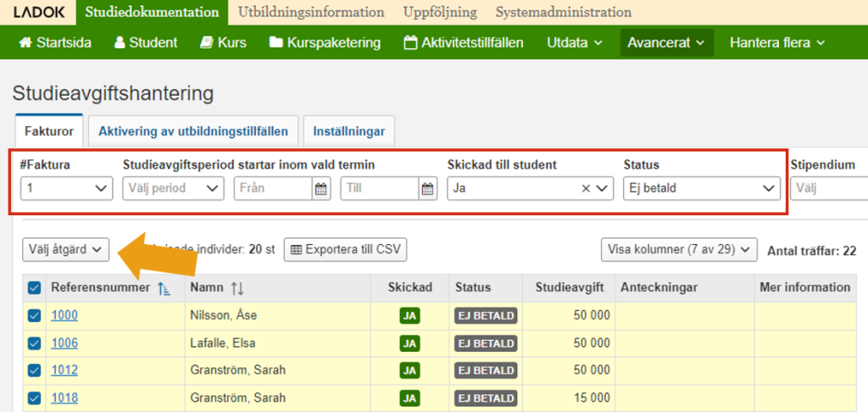Screen dimensions: 868x412
Task: Click the Skickad column header
Action: [x=409, y=287]
